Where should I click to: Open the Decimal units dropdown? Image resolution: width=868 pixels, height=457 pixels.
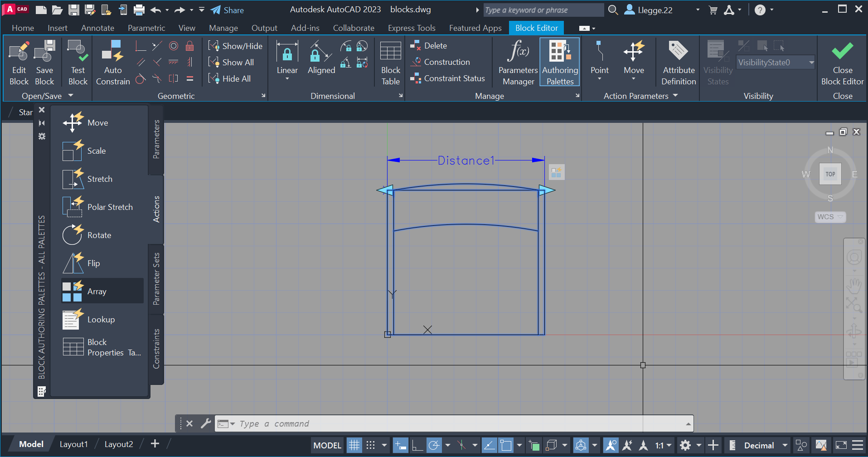[785, 445]
